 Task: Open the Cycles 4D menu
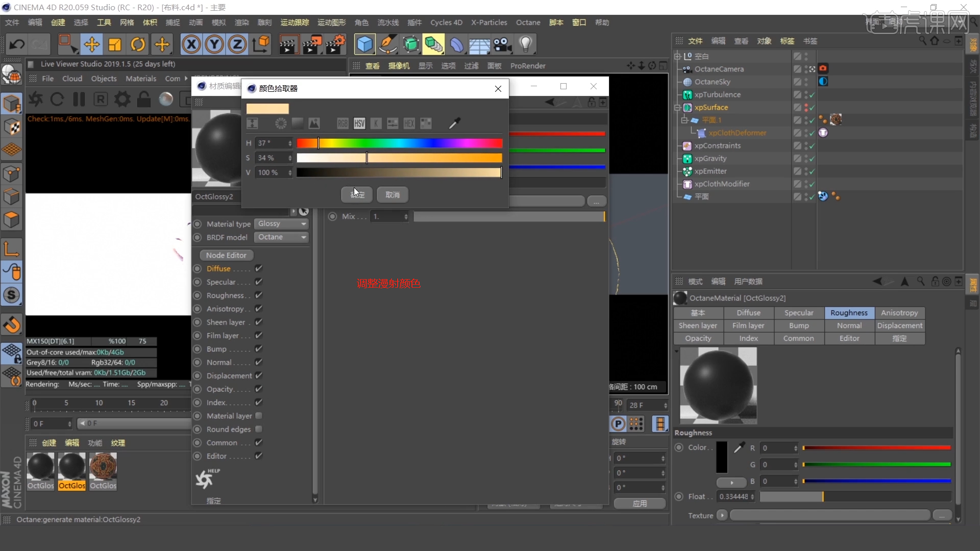[x=446, y=22]
